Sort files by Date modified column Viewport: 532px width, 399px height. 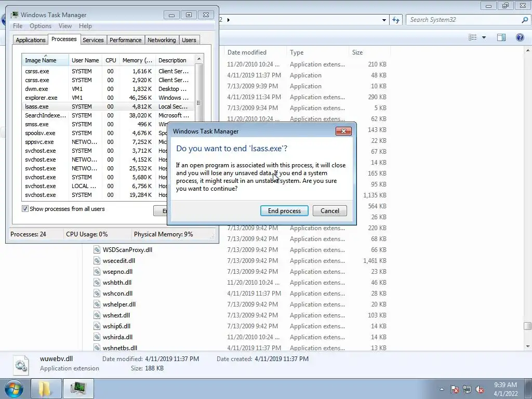click(255, 52)
